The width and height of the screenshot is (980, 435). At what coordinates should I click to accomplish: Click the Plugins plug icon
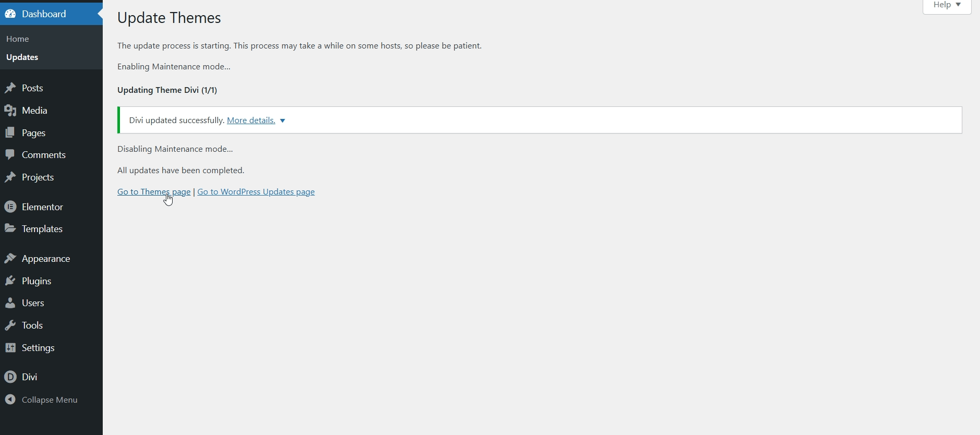pyautogui.click(x=10, y=281)
